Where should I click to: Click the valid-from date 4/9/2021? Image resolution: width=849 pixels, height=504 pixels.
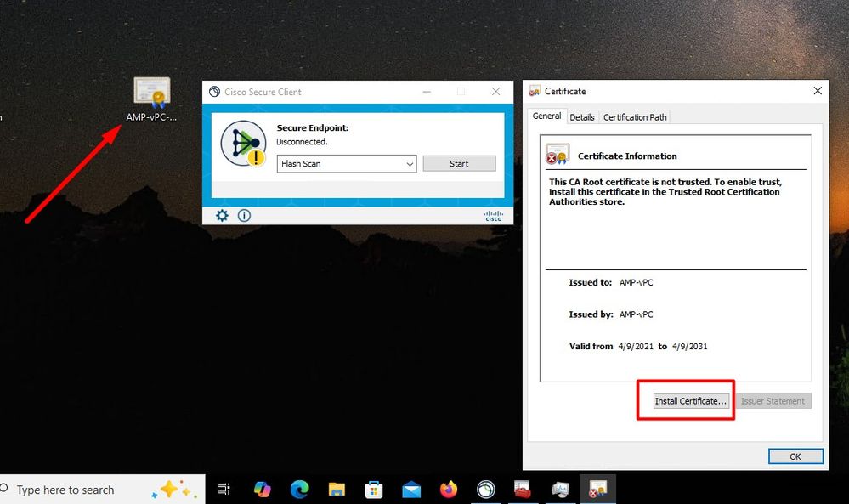(636, 347)
